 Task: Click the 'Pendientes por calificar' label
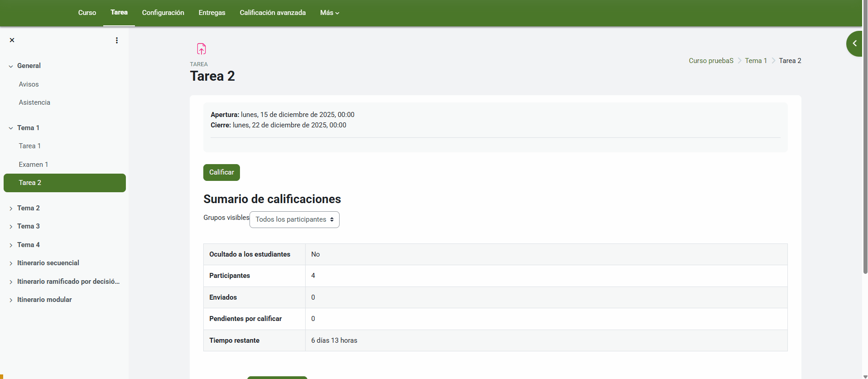(245, 319)
